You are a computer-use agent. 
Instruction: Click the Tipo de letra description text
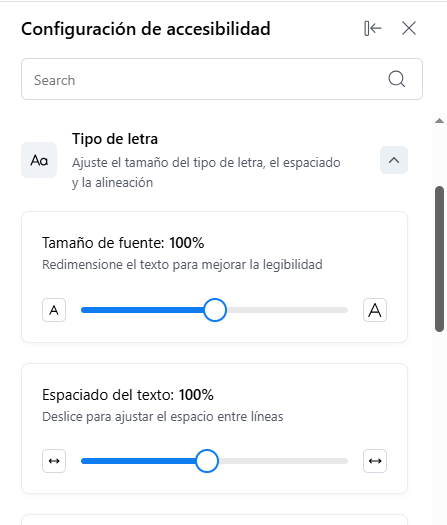pyautogui.click(x=206, y=172)
